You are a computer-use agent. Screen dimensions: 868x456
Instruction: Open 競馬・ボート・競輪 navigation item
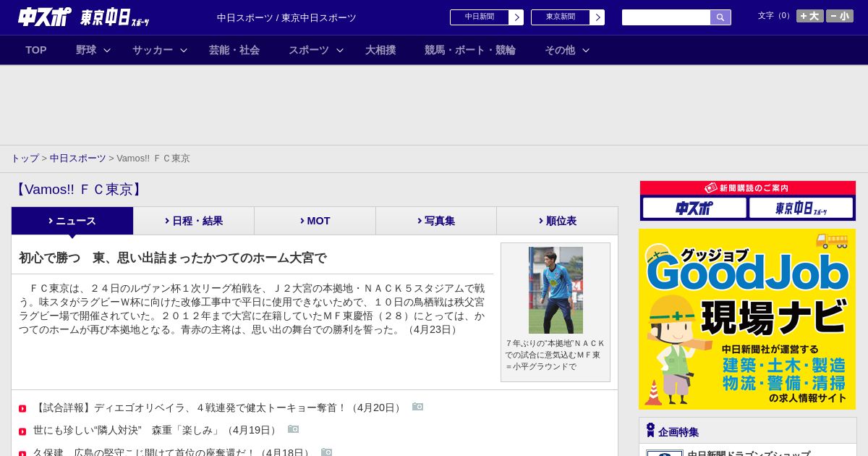click(470, 50)
